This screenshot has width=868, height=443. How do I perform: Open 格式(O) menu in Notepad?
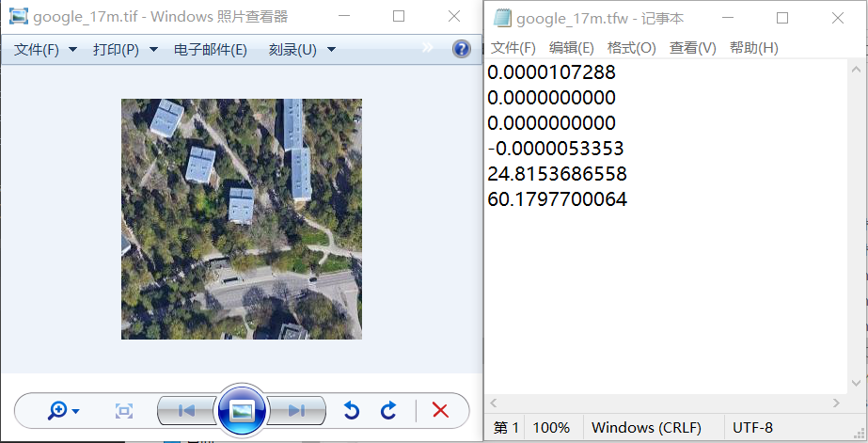click(631, 48)
